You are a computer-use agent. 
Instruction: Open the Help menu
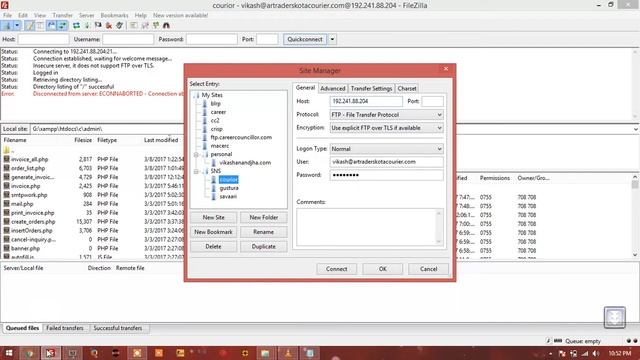140,15
